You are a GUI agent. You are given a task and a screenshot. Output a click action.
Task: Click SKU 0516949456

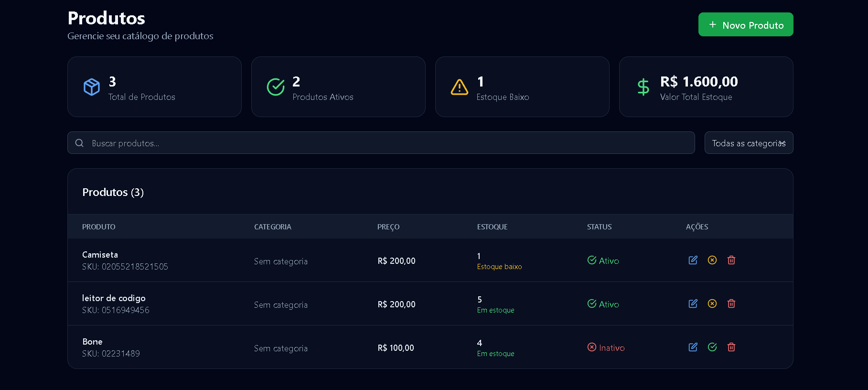tap(116, 310)
